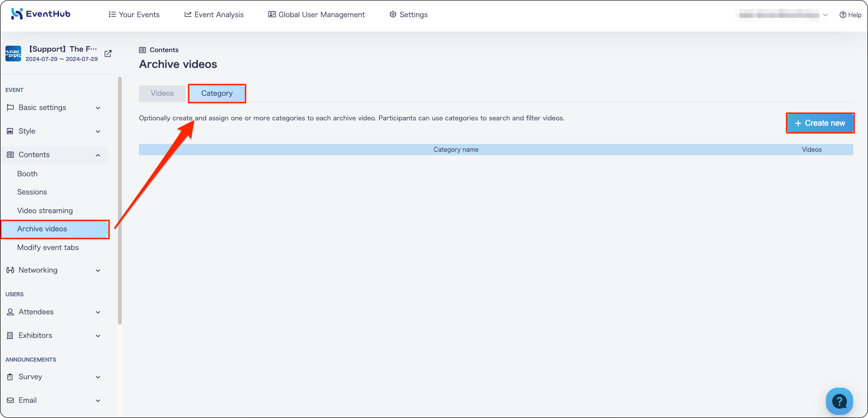Open the help chat bubble icon
The width and height of the screenshot is (868, 418).
(x=839, y=401)
